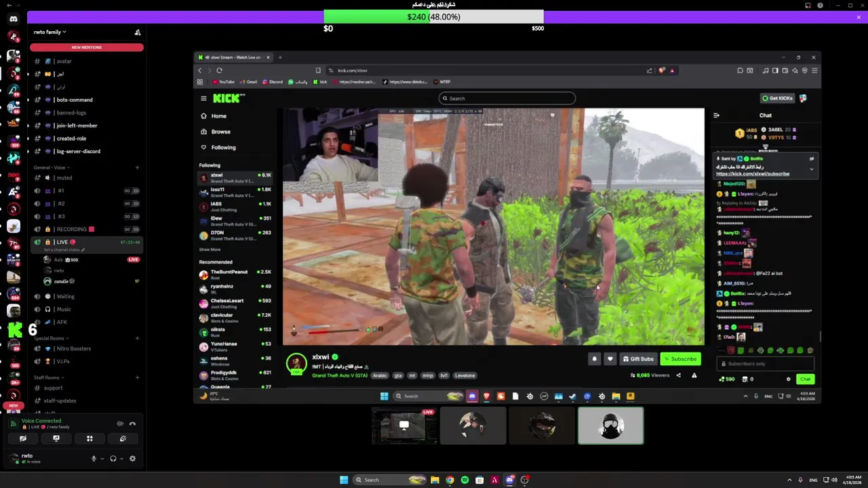Viewport: 868px width, 488px height.
Task: Jump to NEW MENTIONS banner
Action: click(x=87, y=47)
